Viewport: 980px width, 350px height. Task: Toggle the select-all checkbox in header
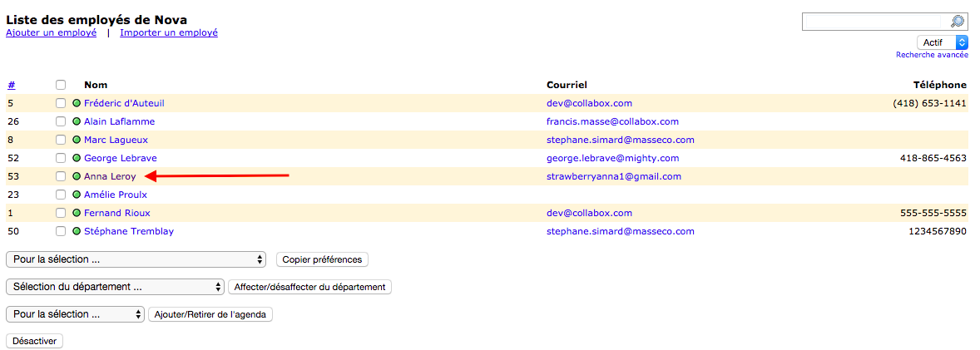61,85
